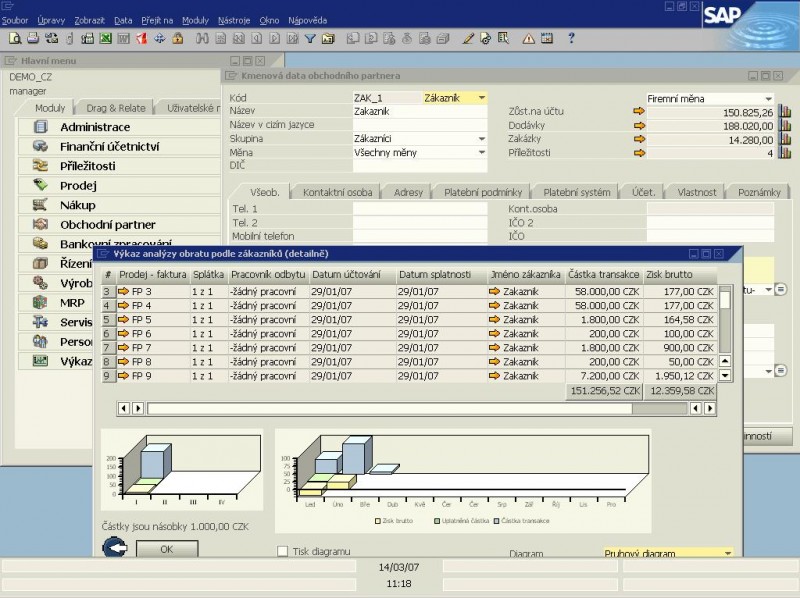Click the Excel export toolbar icon

[x=104, y=39]
